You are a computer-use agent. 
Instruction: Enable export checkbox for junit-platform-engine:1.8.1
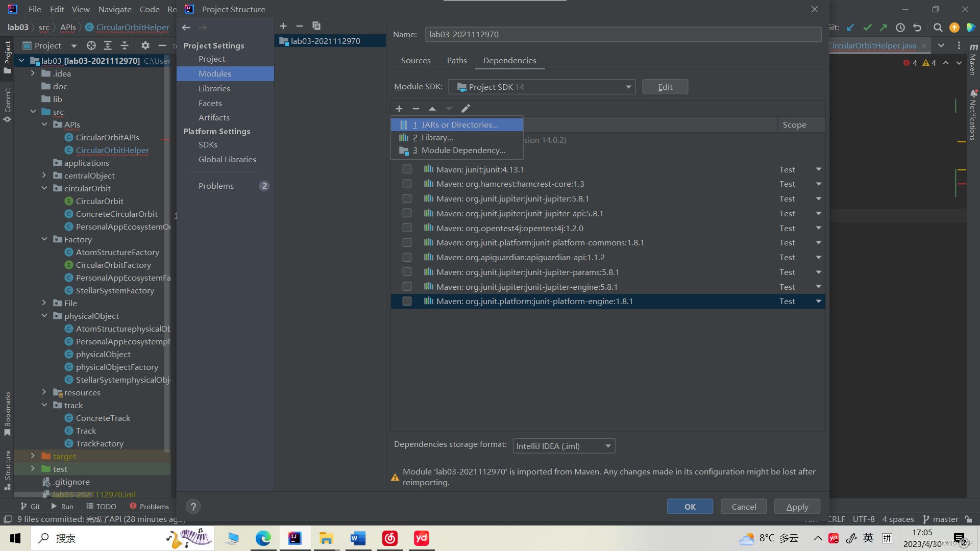[x=407, y=302]
